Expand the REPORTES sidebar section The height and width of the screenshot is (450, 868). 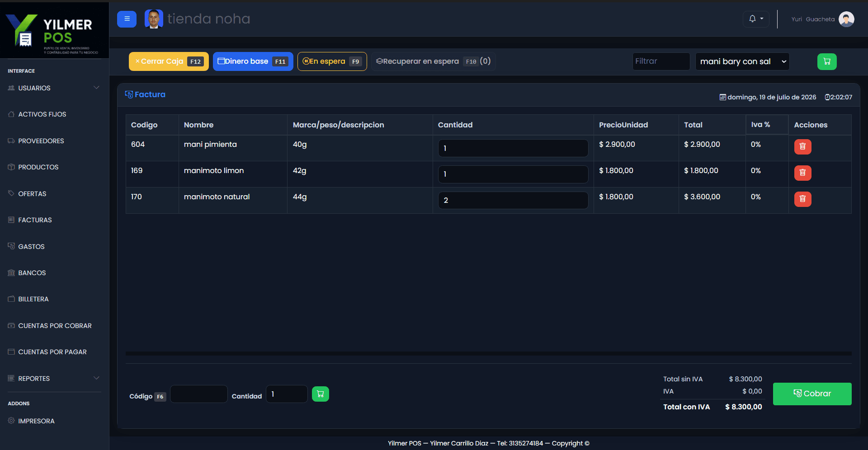pyautogui.click(x=54, y=379)
